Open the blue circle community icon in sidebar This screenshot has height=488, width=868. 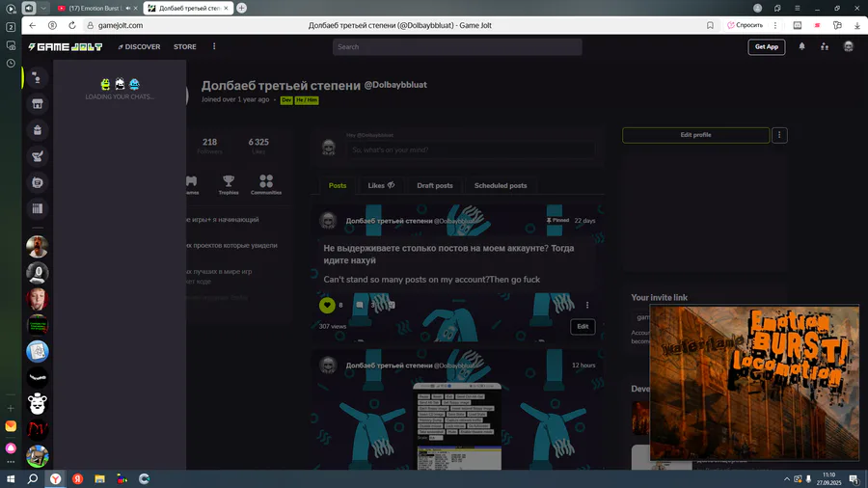(37, 351)
